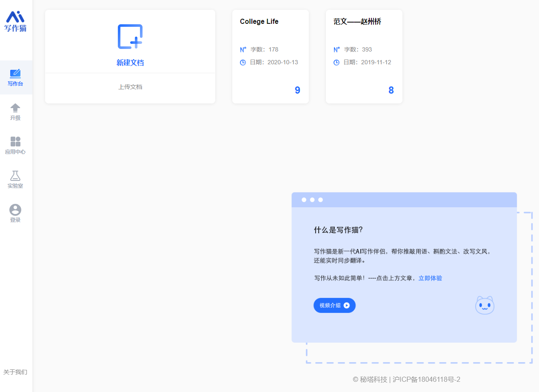This screenshot has width=539, height=392.
Task: Open 应用中心 from the sidebar
Action: click(x=15, y=145)
